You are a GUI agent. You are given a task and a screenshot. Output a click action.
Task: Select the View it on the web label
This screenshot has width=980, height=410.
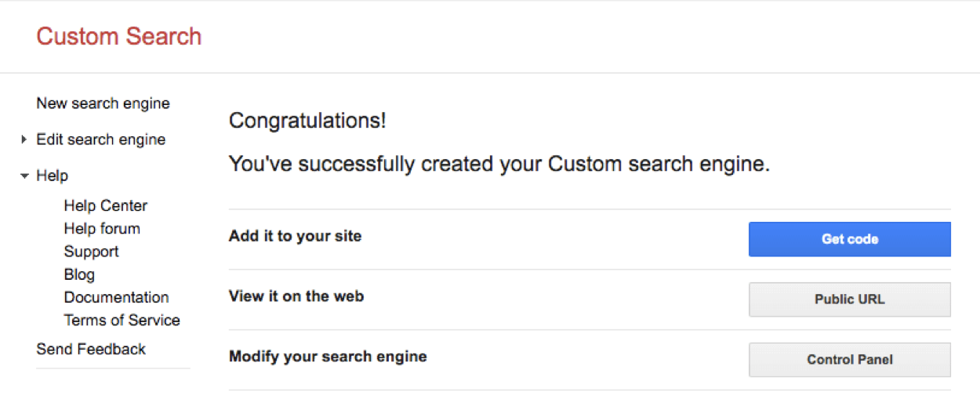(296, 296)
